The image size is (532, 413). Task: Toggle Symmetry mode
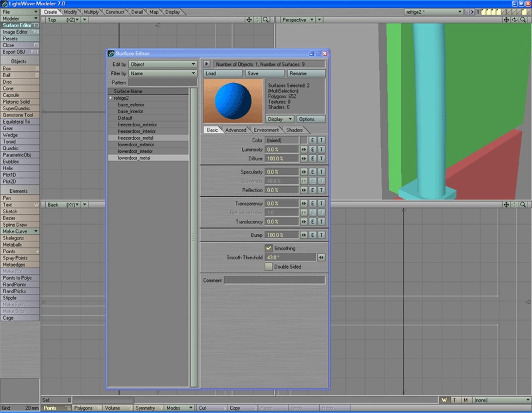tap(148, 408)
